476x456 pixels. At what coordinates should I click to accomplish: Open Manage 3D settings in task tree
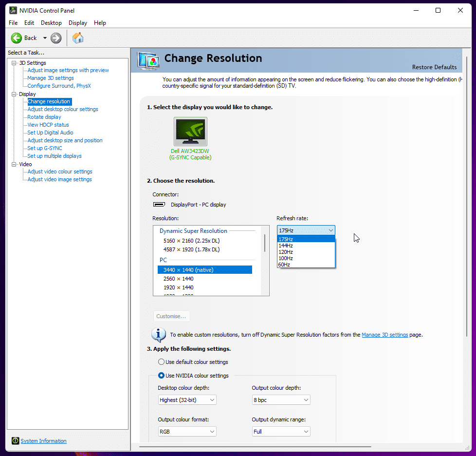51,78
